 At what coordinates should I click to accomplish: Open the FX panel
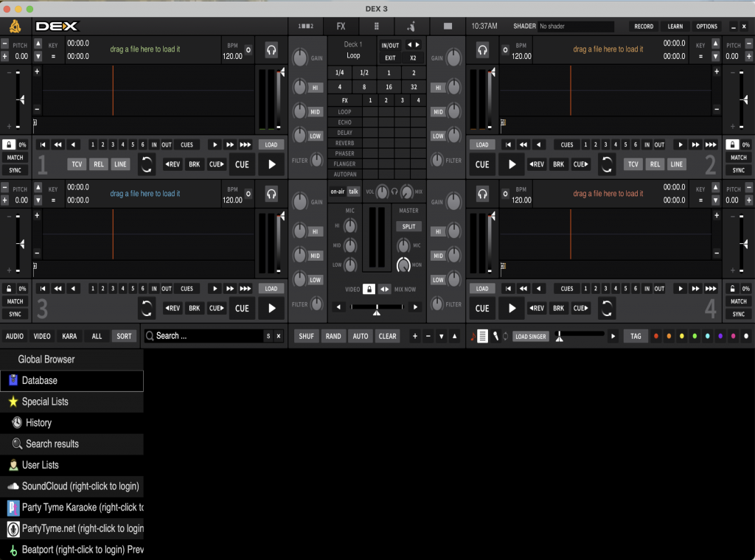[341, 26]
